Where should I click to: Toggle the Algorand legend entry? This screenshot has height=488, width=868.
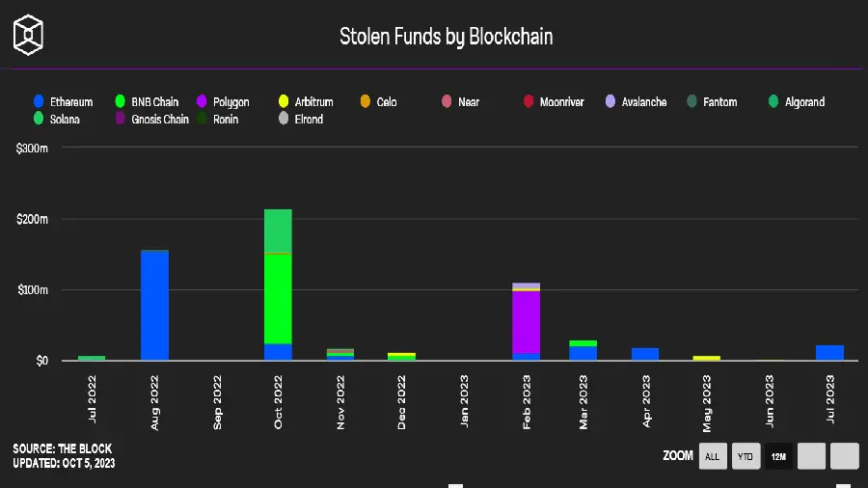(773, 102)
